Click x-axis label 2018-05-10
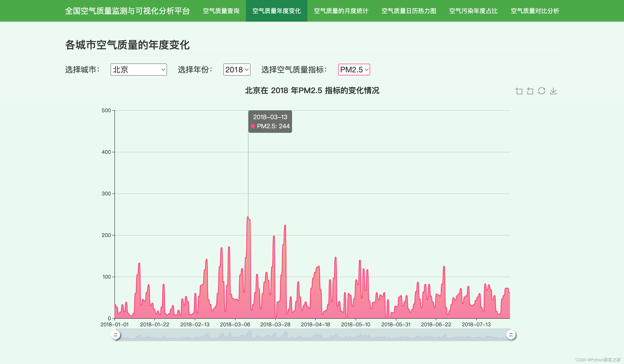The width and height of the screenshot is (624, 364). pyautogui.click(x=356, y=324)
